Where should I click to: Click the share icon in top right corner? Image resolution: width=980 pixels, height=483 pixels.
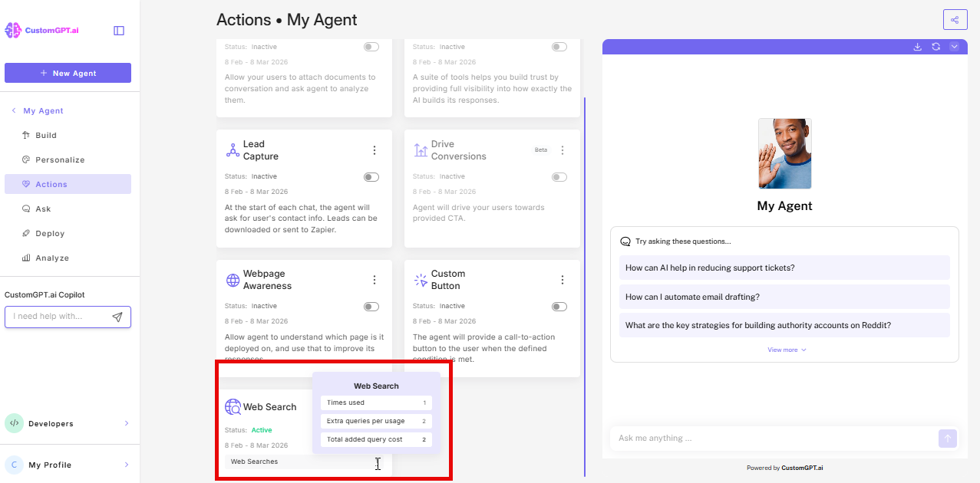click(955, 19)
